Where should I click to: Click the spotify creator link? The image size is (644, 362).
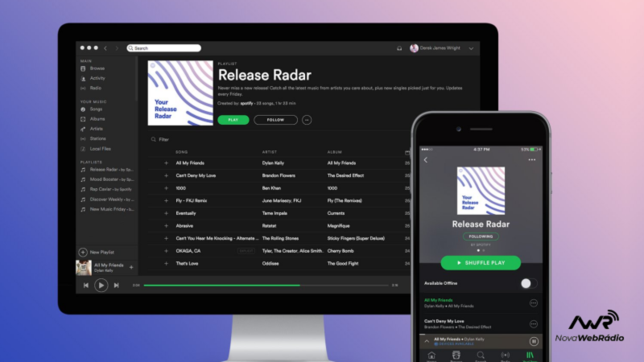click(x=246, y=104)
